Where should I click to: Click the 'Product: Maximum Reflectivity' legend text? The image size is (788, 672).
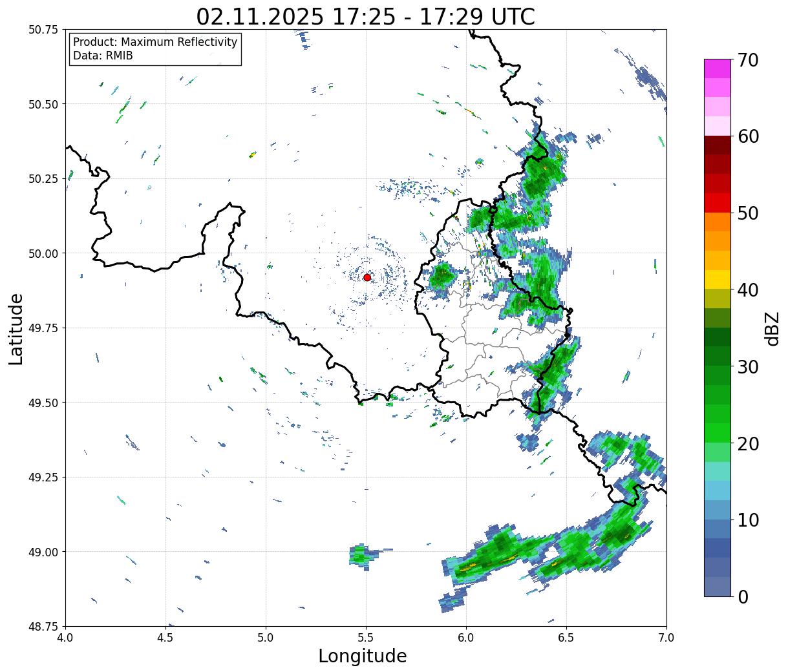point(155,42)
